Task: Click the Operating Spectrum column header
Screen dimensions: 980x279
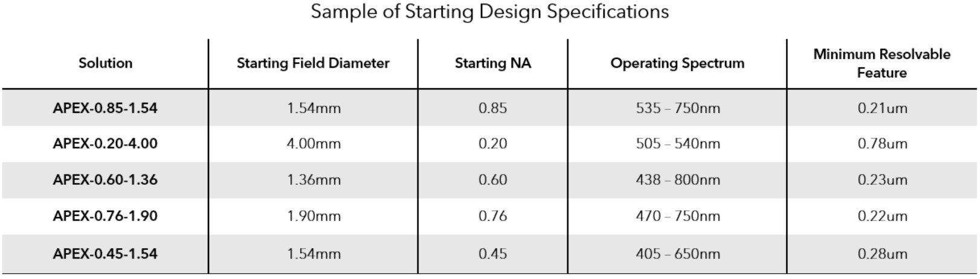Action: (x=677, y=63)
